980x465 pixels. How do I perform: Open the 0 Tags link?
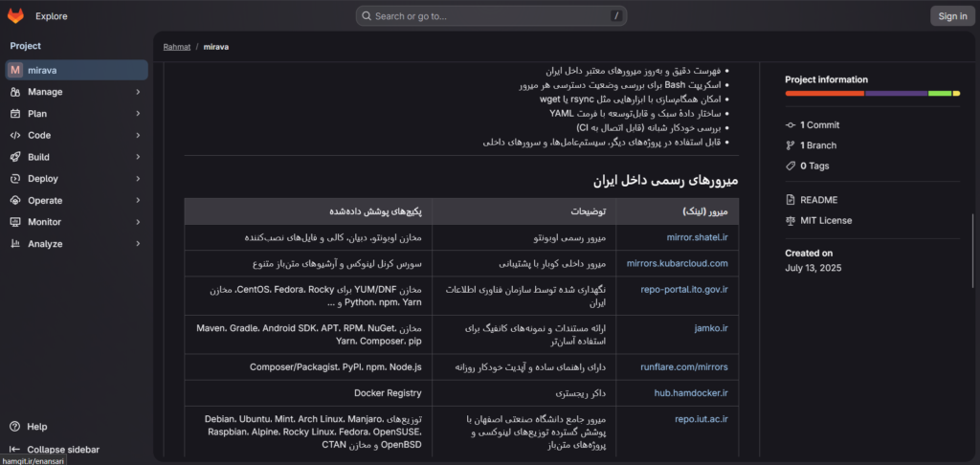pyautogui.click(x=815, y=166)
